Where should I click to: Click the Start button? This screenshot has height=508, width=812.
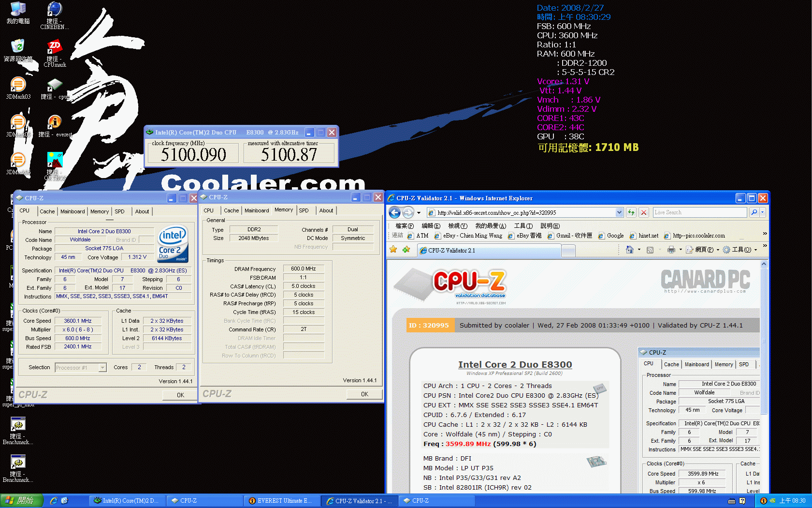pos(22,501)
